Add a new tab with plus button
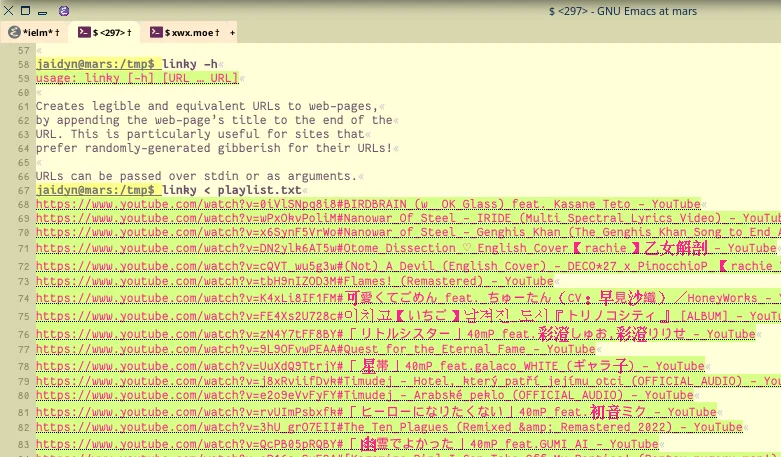This screenshot has height=457, width=781. point(232,33)
